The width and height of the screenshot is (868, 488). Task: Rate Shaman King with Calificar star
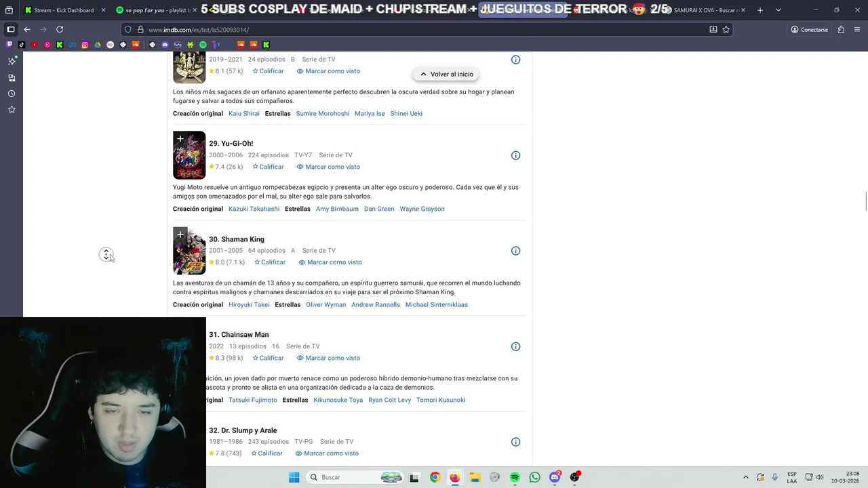(x=270, y=262)
